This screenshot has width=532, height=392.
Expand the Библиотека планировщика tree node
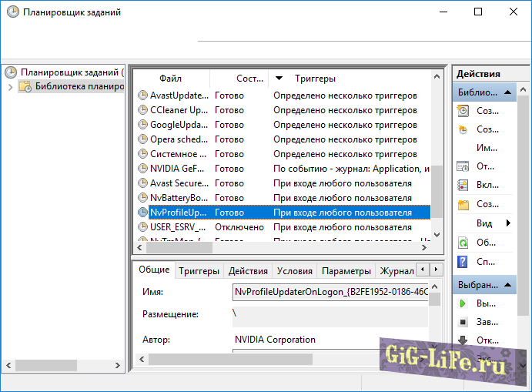point(10,87)
